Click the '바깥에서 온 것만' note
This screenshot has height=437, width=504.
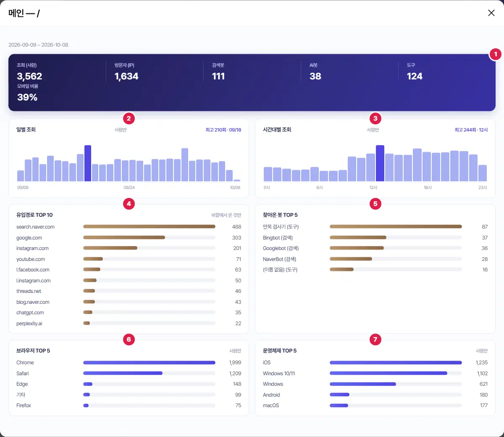coord(226,215)
